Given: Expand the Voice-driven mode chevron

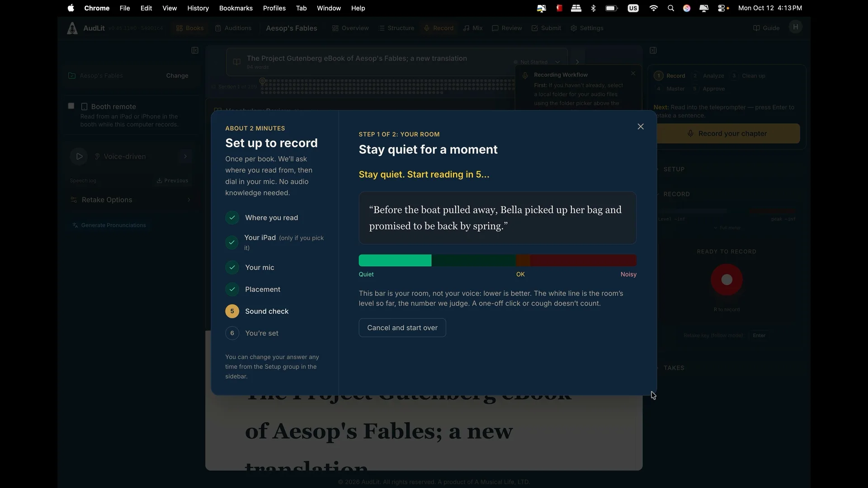Looking at the screenshot, I should click(185, 156).
